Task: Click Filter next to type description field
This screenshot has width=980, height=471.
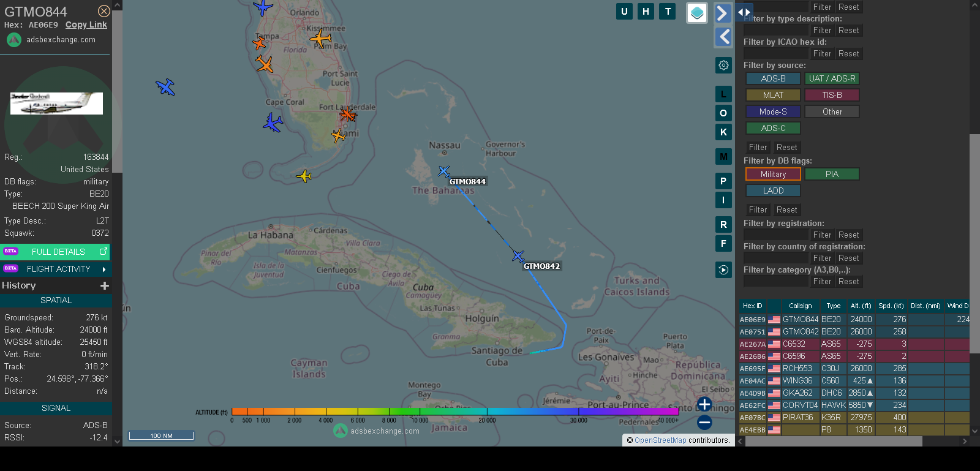Action: coord(822,31)
